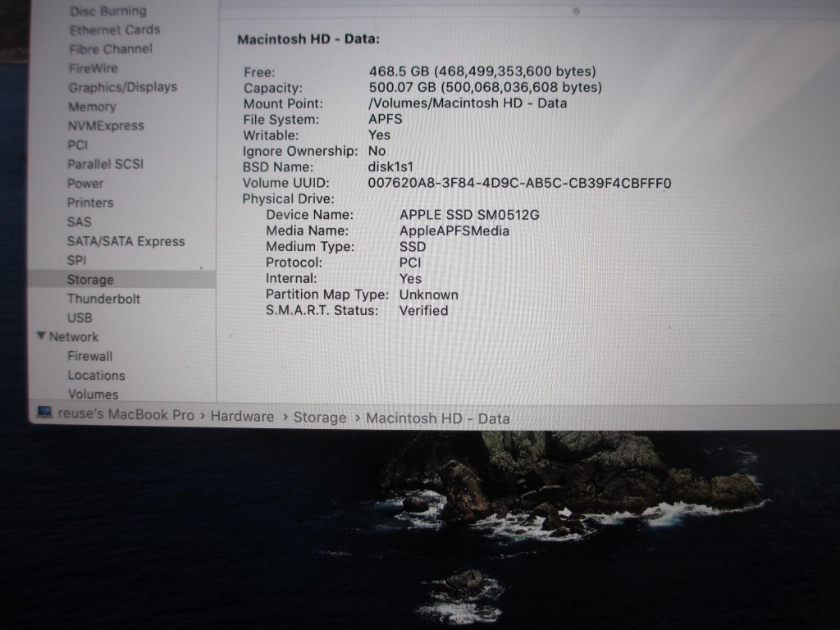
Task: Show Graphics/Displays information
Action: pos(123,87)
